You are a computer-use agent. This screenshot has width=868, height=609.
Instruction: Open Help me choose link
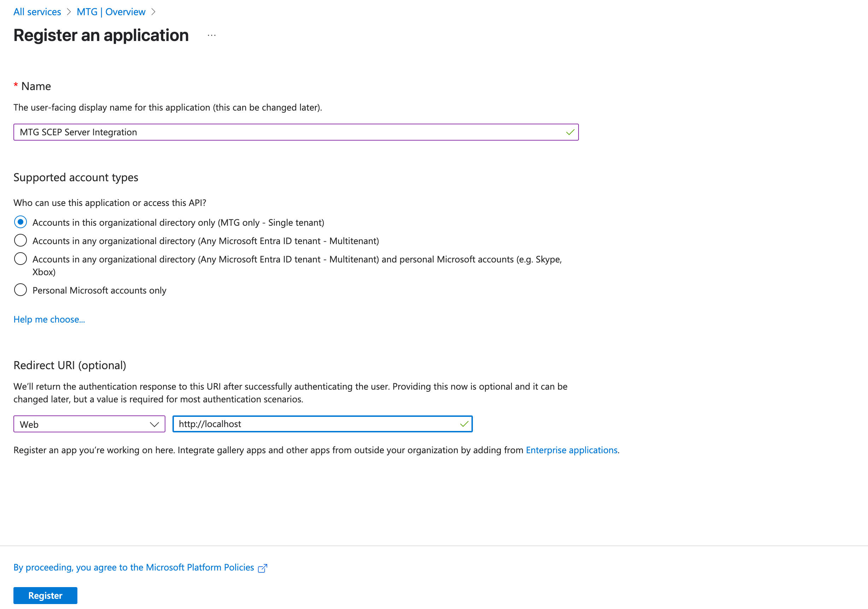coord(49,319)
